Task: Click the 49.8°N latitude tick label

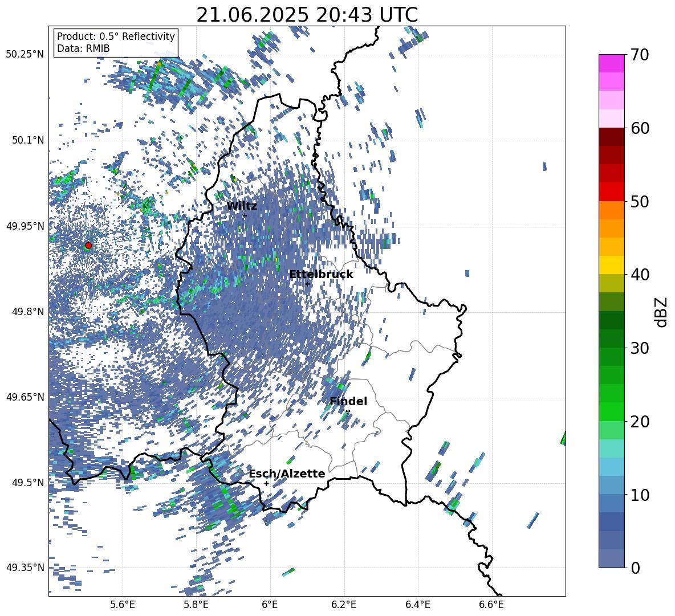Action: click(28, 312)
